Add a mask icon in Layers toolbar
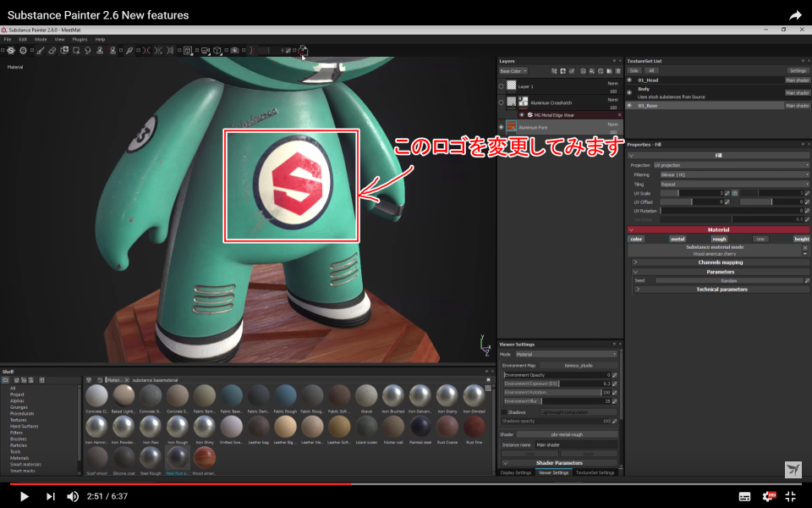 point(563,71)
